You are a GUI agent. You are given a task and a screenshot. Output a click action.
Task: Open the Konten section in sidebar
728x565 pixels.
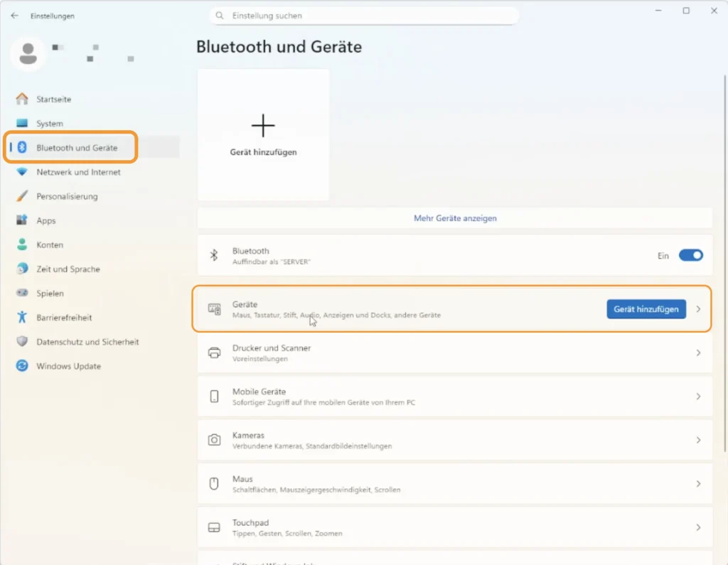(x=50, y=245)
